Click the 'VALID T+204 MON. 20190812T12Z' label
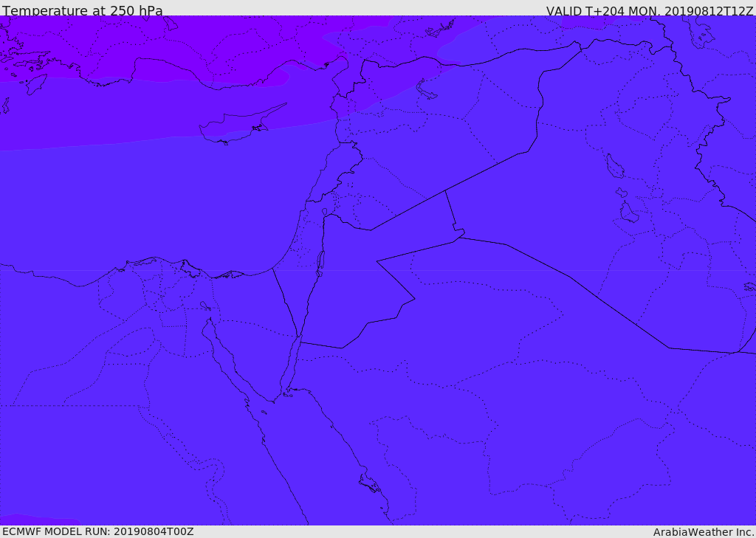 tap(650, 10)
